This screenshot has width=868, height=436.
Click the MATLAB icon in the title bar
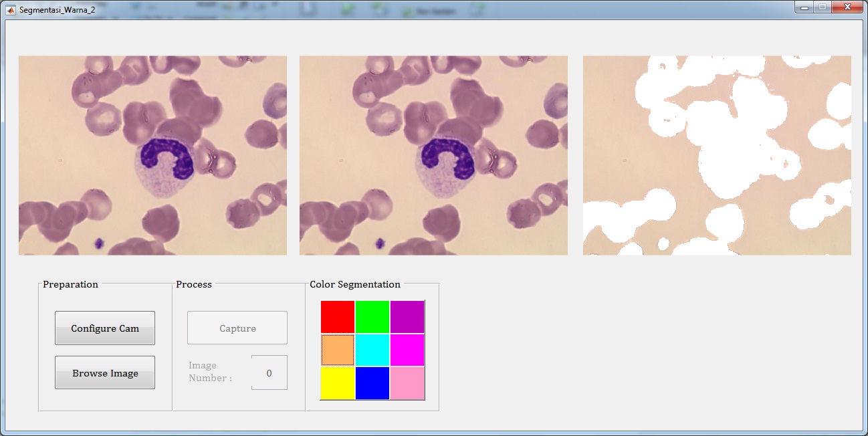pyautogui.click(x=11, y=9)
